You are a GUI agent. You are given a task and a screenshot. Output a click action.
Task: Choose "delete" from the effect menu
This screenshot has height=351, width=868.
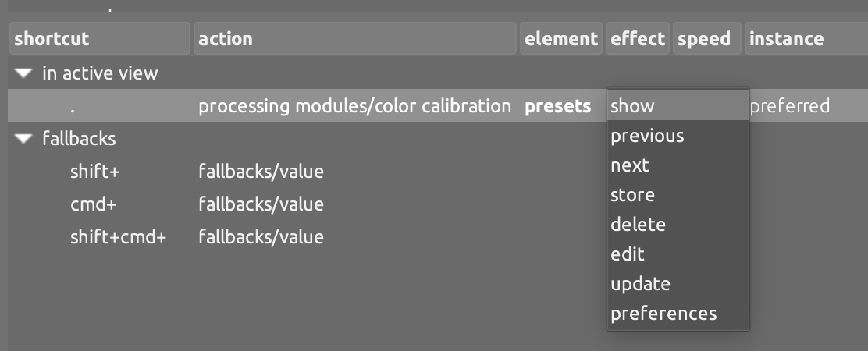point(638,225)
